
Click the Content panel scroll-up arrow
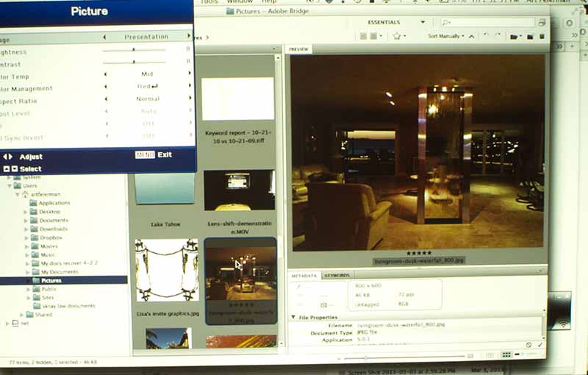click(x=278, y=58)
